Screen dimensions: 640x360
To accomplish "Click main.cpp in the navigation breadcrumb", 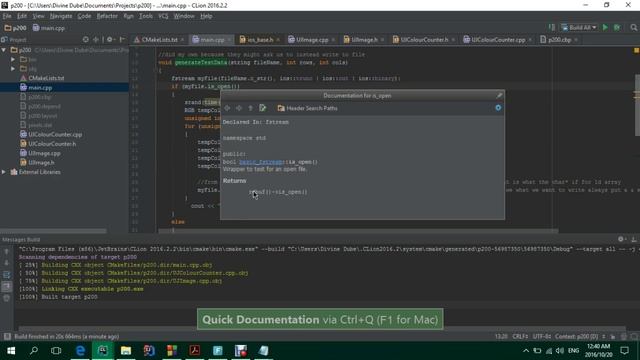I will tap(49, 28).
